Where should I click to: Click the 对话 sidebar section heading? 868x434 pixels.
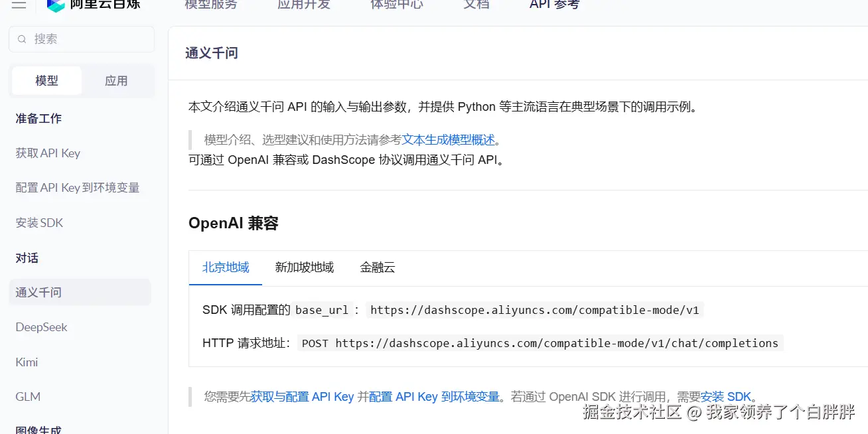(x=27, y=258)
